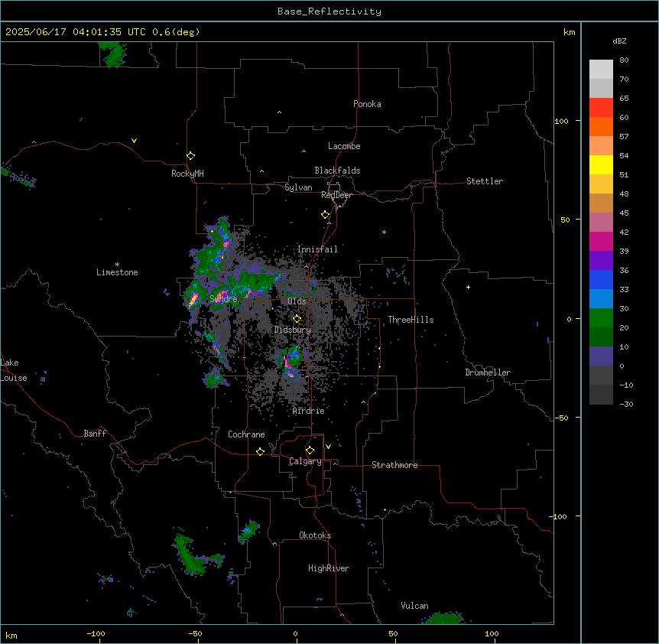Select the purple 36-39 dBZ swatch
The height and width of the screenshot is (644, 659).
click(601, 261)
